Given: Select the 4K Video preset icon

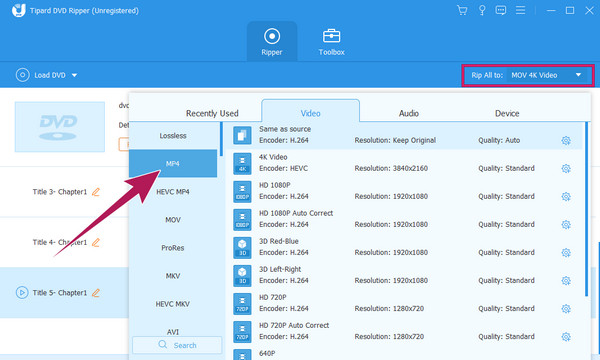Looking at the screenshot, I should (x=242, y=163).
